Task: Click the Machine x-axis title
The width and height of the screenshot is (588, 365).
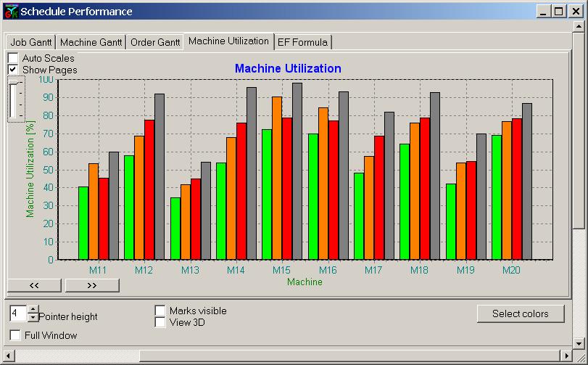Action: click(305, 282)
